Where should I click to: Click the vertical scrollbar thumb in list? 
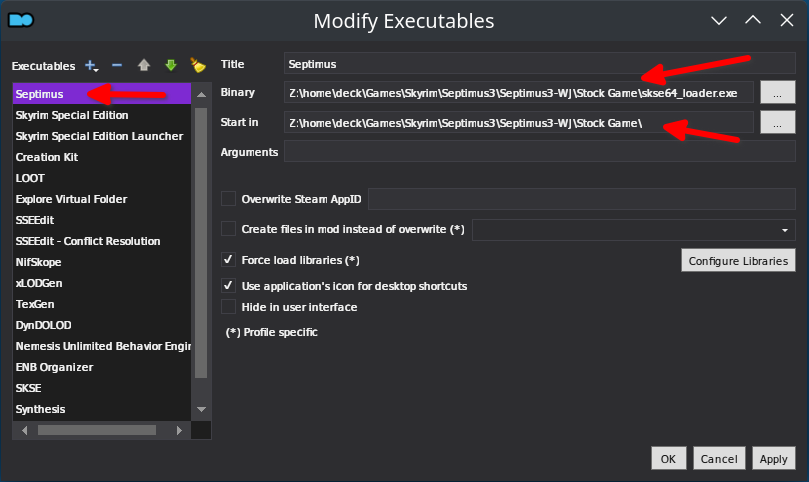pyautogui.click(x=201, y=243)
